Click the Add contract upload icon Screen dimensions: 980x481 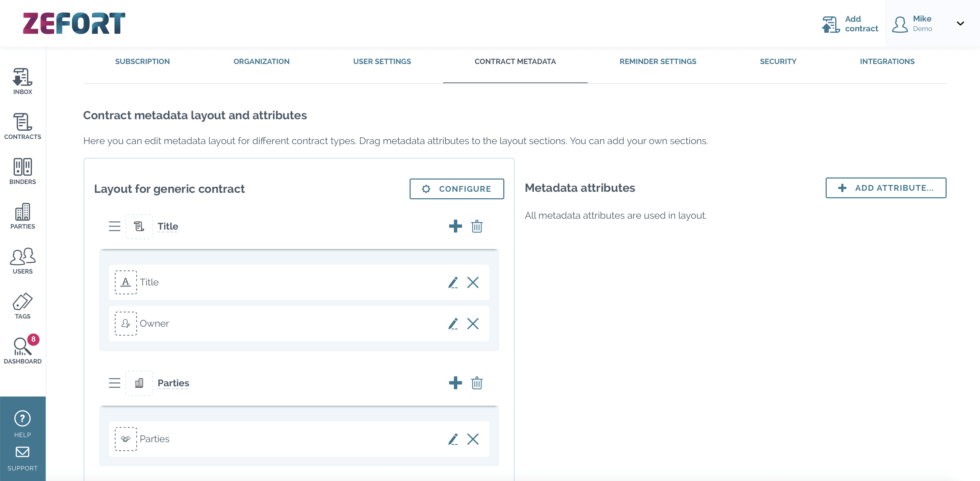pos(830,24)
